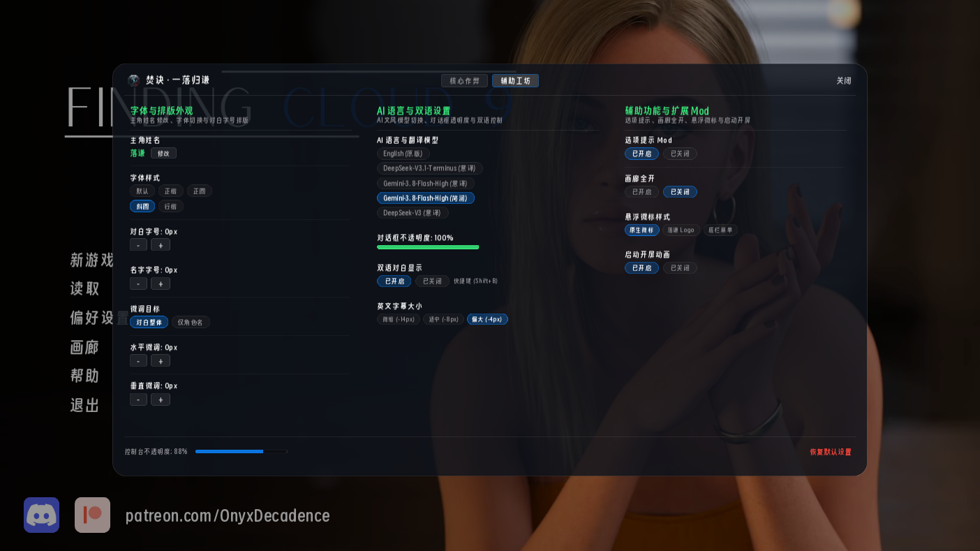Switch to the 核心作弊 tab
Viewport: 980px width, 551px height.
tap(464, 80)
